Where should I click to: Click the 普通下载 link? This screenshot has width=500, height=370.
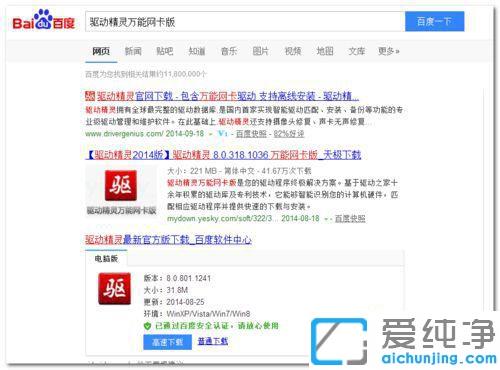(x=213, y=341)
